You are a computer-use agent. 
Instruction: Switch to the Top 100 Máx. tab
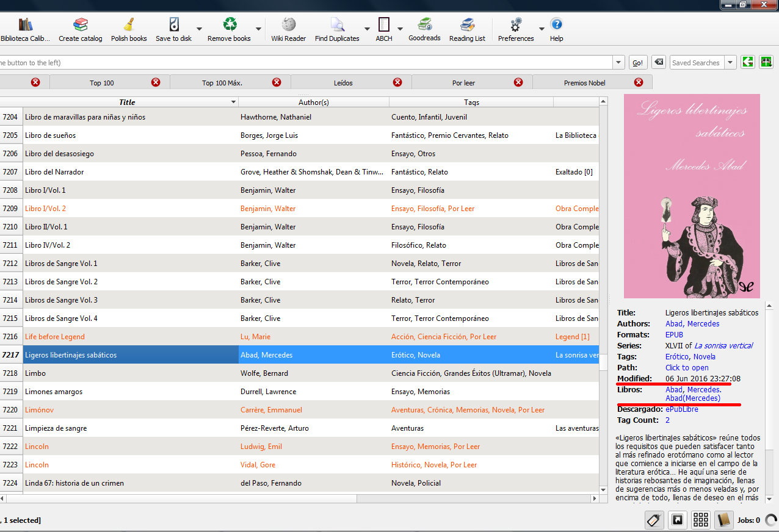tap(222, 83)
